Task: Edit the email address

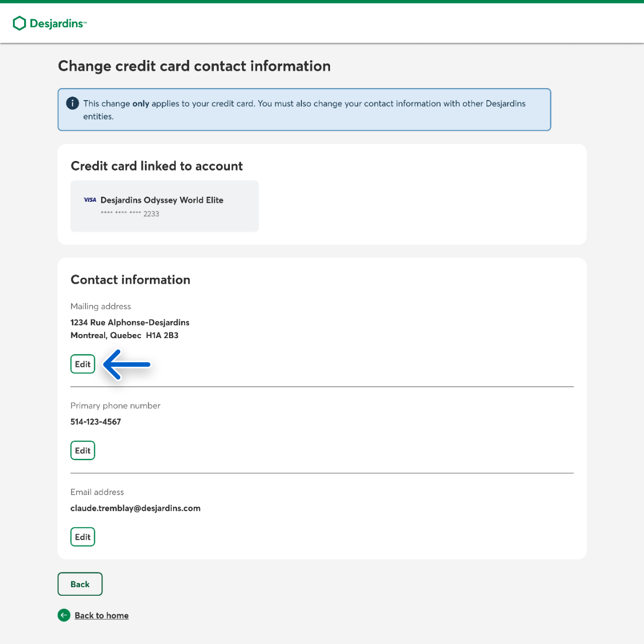Action: point(83,537)
